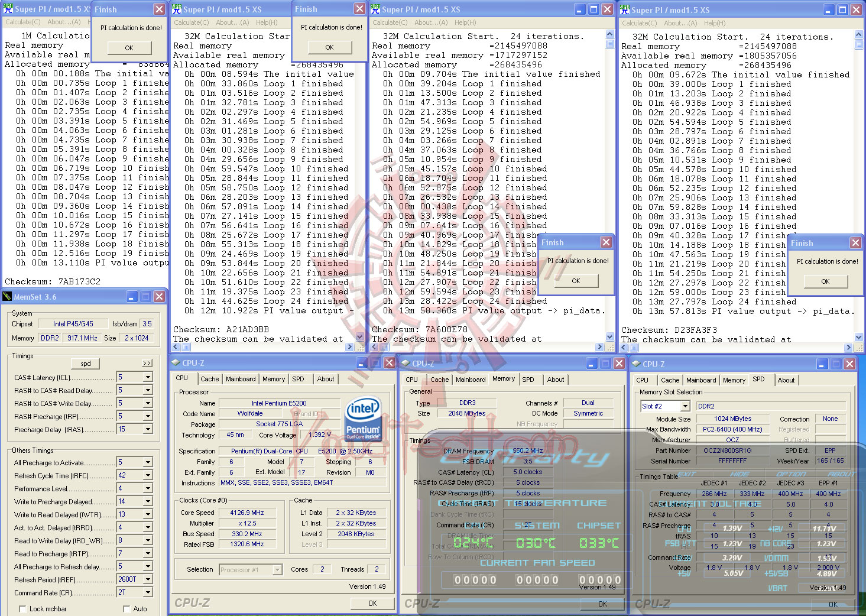The width and height of the screenshot is (866, 616).
Task: Switch to the Cache tab in the CPU-Z Processor window
Action: coord(209,379)
